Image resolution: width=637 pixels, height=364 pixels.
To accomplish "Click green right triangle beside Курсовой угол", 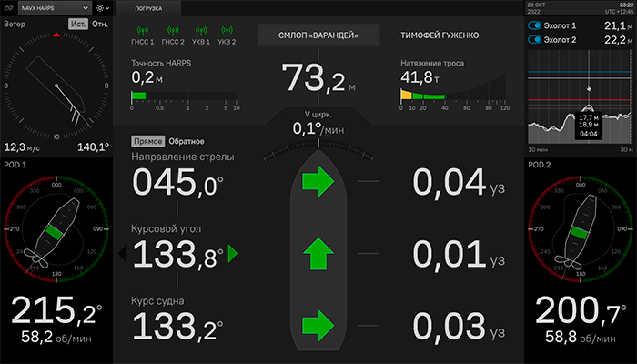I will (x=233, y=253).
